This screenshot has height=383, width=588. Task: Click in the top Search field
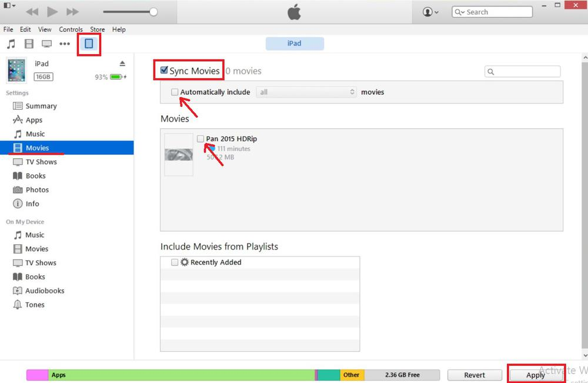tap(492, 12)
